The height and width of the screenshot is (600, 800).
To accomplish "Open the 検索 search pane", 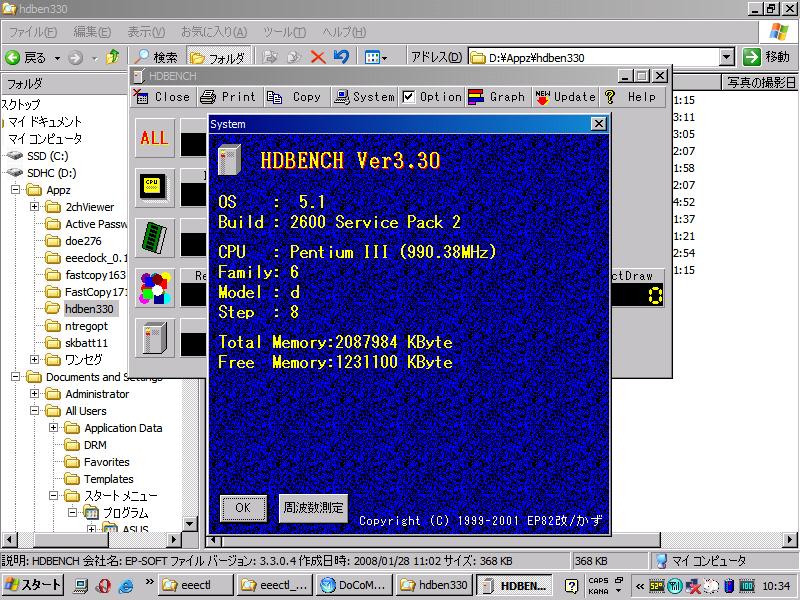I will point(156,57).
